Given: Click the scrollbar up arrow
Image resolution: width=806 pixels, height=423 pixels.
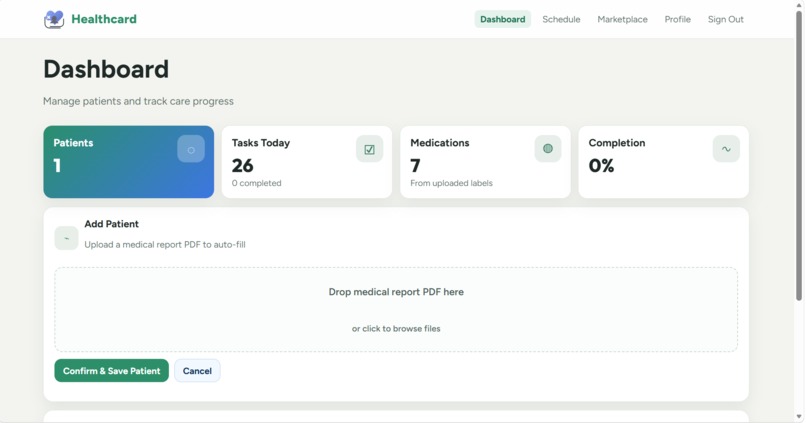Looking at the screenshot, I should pyautogui.click(x=799, y=4).
